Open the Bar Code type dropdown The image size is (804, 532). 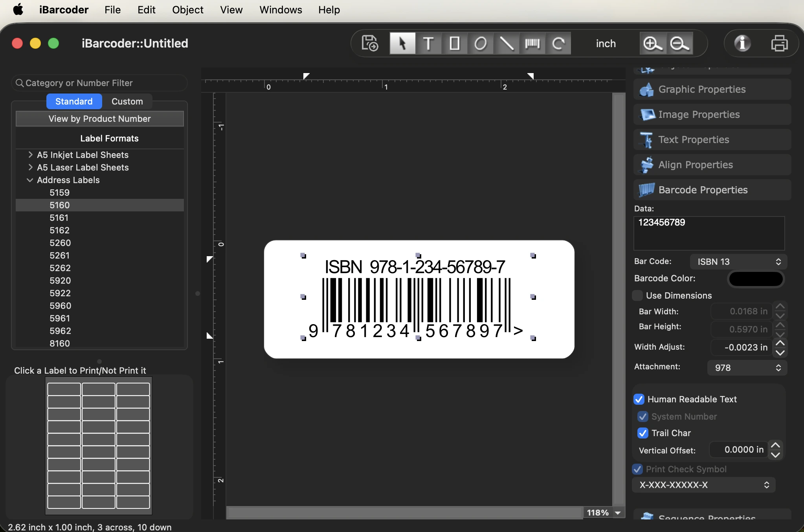point(738,262)
